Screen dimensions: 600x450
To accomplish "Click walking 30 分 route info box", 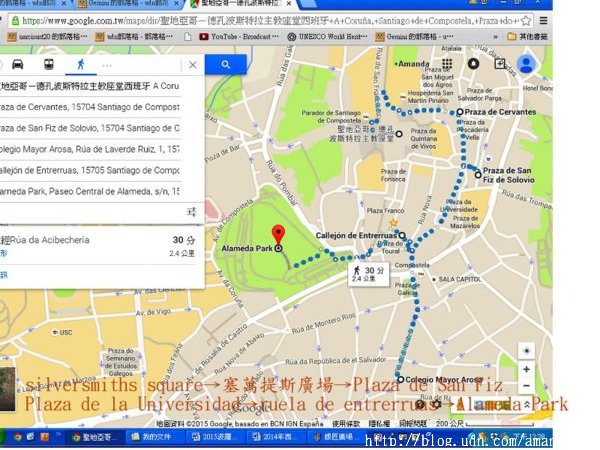I will coord(368,274).
